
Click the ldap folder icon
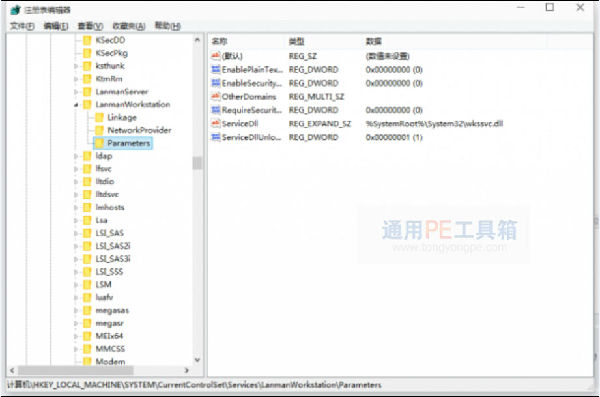click(x=87, y=156)
